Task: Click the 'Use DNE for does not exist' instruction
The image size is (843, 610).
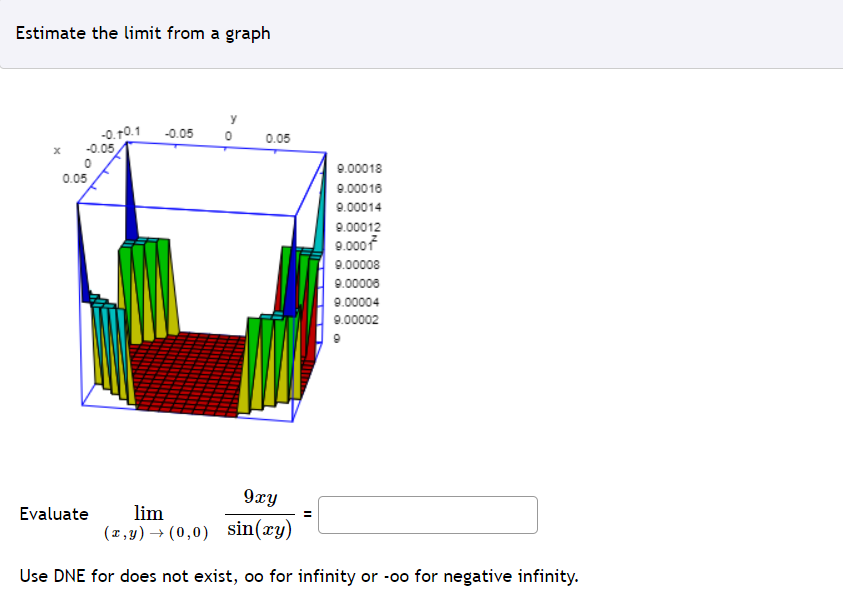Action: (x=299, y=576)
